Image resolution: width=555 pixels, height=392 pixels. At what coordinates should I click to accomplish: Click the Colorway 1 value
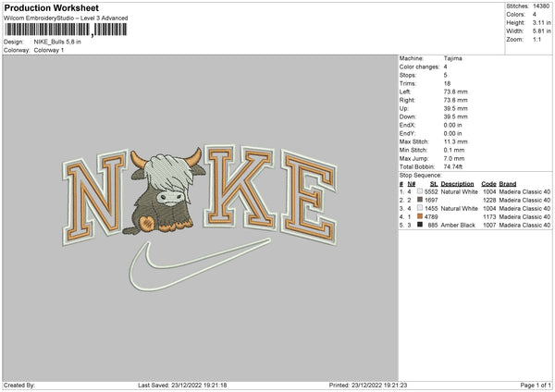tap(49, 50)
